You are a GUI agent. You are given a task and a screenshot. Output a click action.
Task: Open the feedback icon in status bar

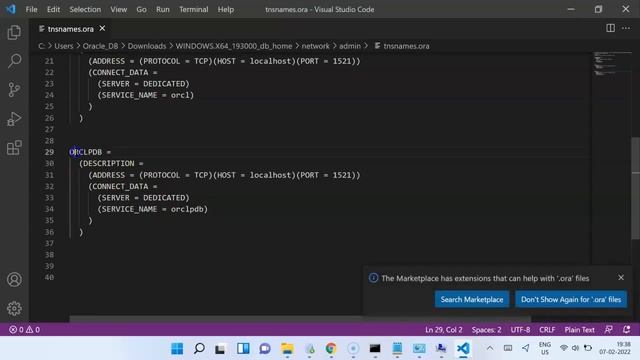coord(609,329)
